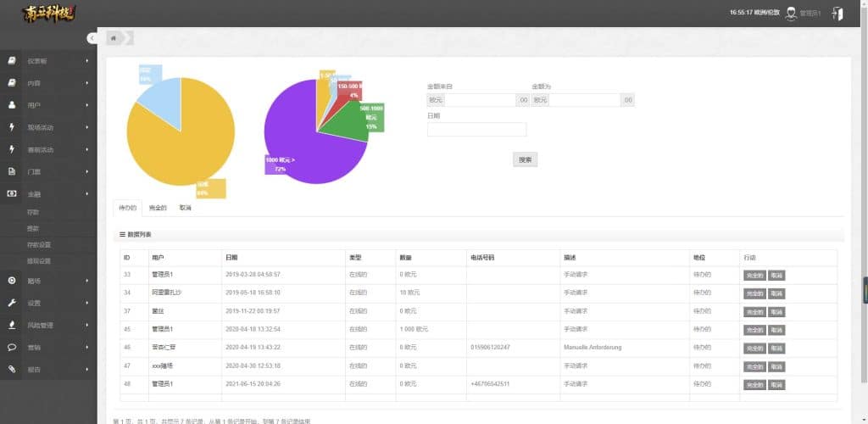Click the 营销 speech bubble icon
868x424 pixels.
pyautogui.click(x=12, y=347)
